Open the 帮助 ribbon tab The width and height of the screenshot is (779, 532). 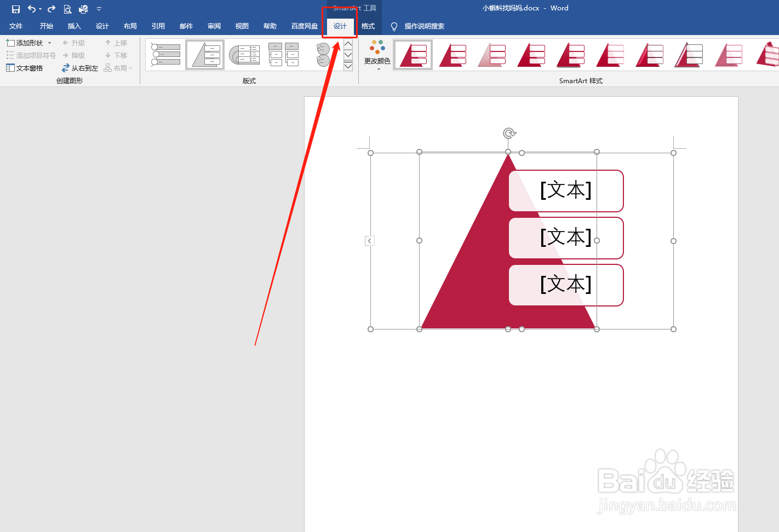click(270, 26)
